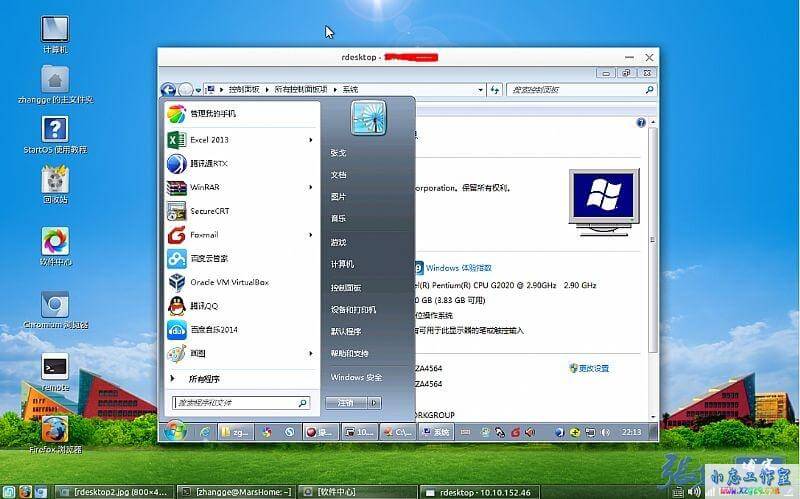Expand the Excel 2013 jump list arrow
Image resolution: width=800 pixels, height=499 pixels.
click(310, 140)
